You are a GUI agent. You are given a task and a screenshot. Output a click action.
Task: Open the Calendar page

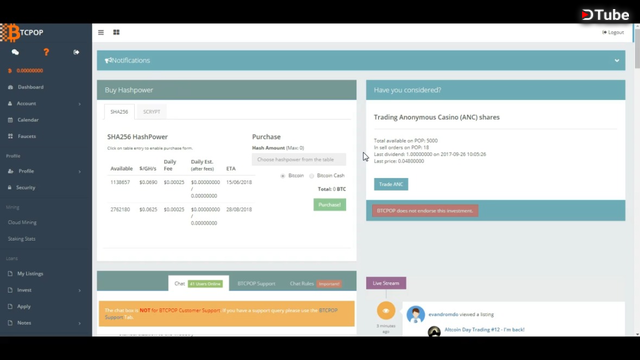28,120
